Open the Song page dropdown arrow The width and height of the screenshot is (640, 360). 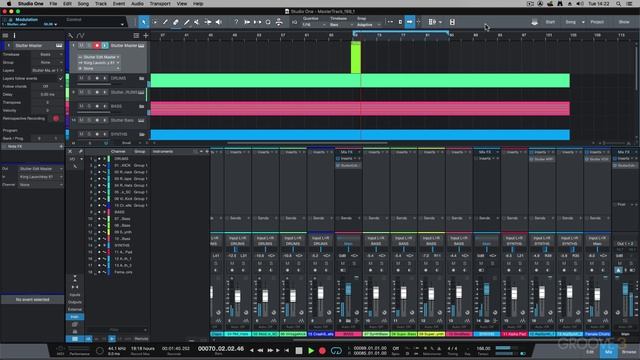pos(583,22)
